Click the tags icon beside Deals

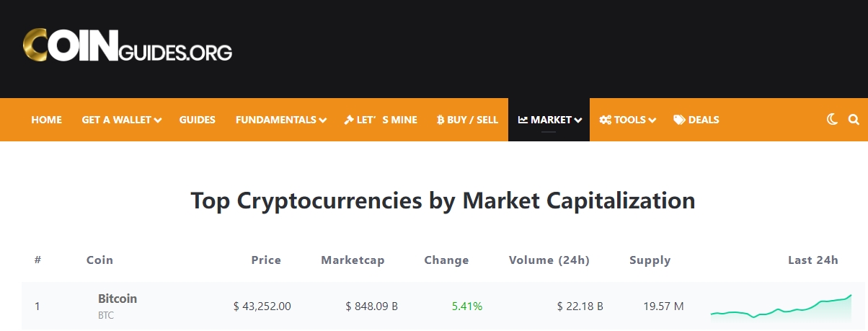tap(679, 120)
